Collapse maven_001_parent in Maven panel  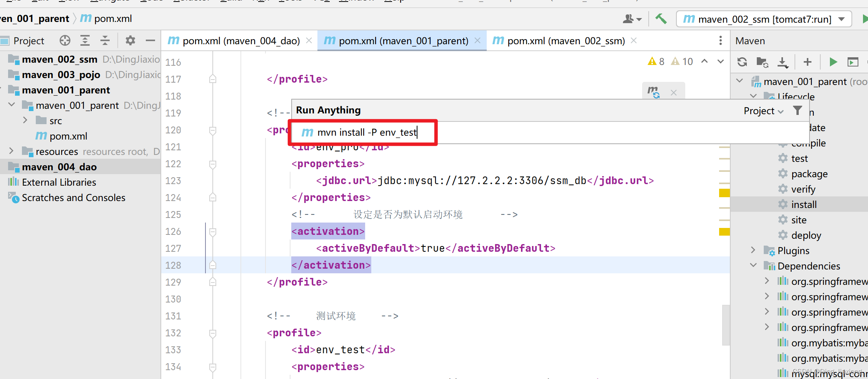739,81
